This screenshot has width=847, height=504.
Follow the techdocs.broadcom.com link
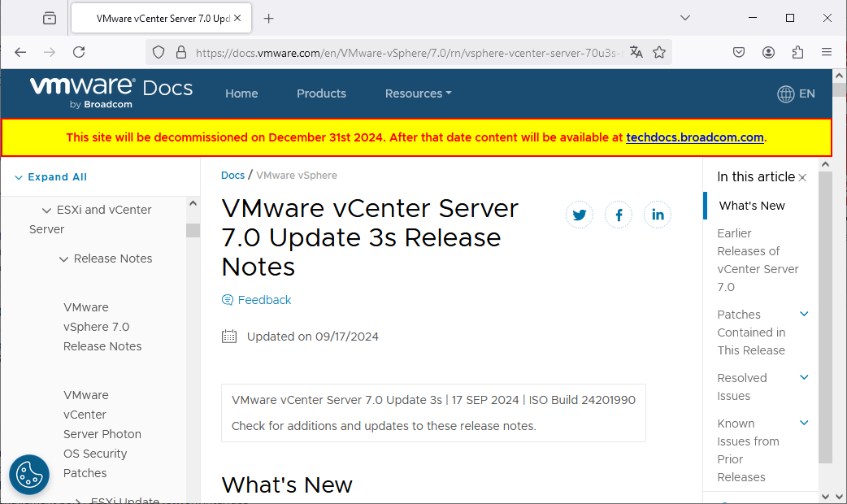point(695,137)
